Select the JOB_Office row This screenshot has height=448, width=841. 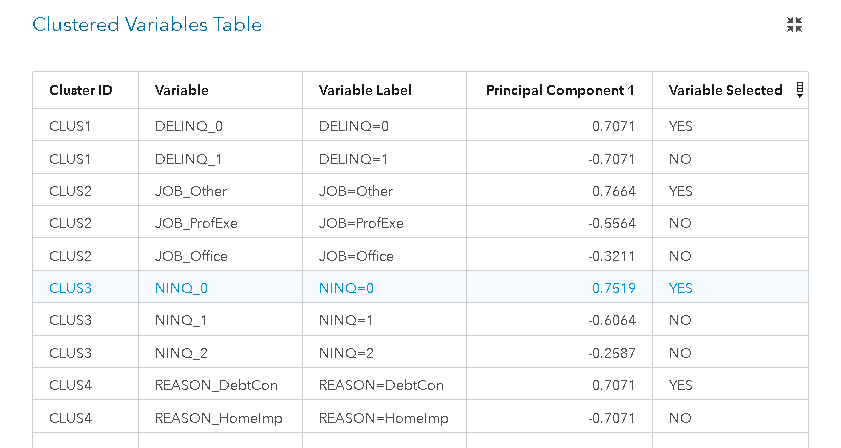(420, 256)
